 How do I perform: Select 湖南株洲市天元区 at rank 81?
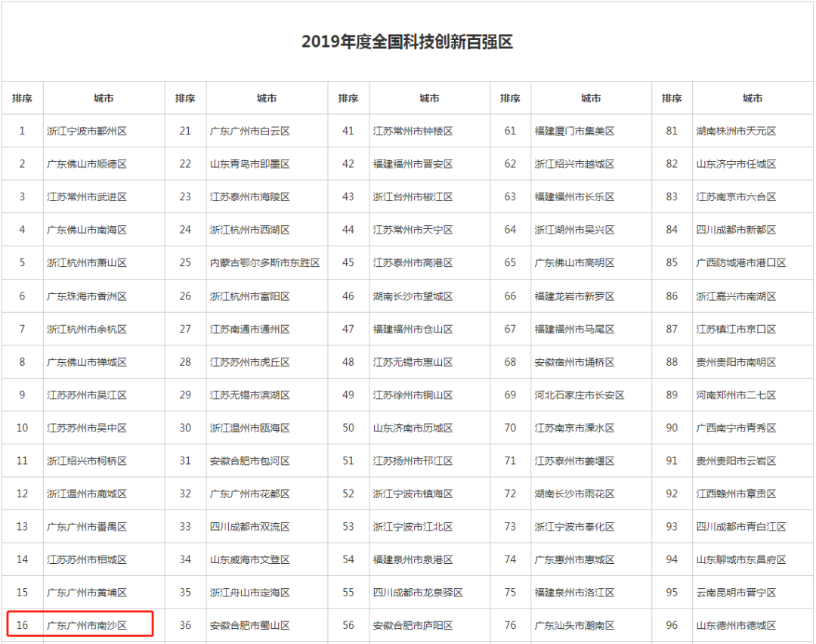pos(753,130)
